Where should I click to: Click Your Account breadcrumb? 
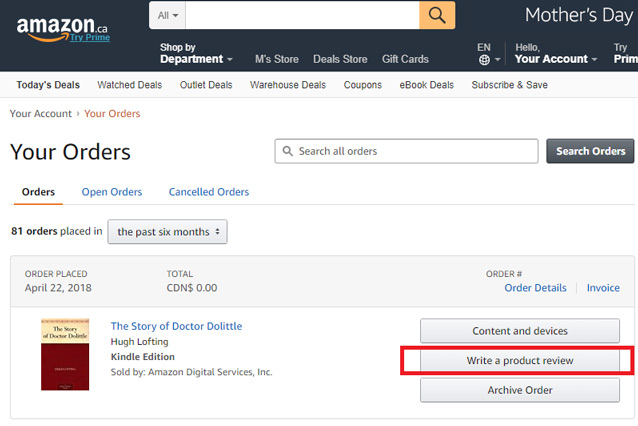point(41,114)
